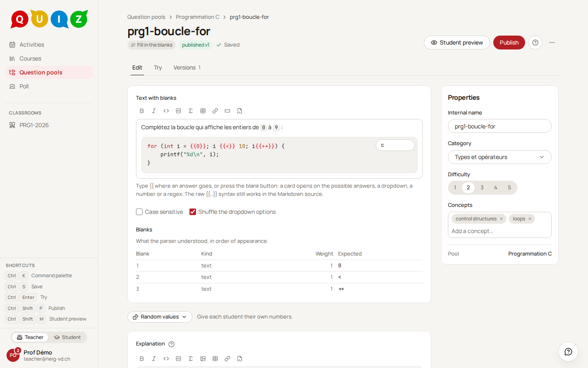The height and width of the screenshot is (368, 588).
Task: Uncheck Shuffle the dropdown options
Action: click(x=193, y=212)
